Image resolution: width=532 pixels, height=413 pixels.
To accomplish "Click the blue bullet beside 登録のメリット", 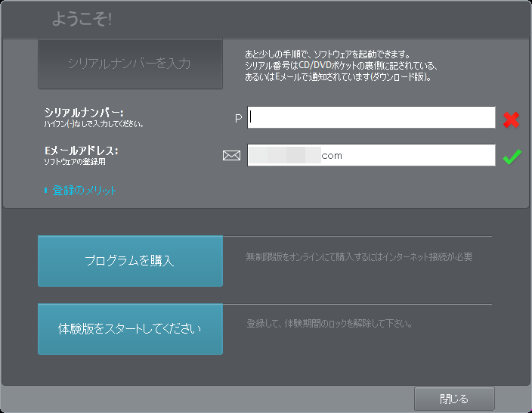I will click(45, 191).
